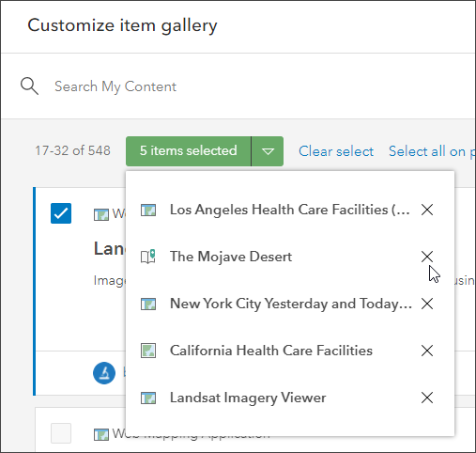The height and width of the screenshot is (453, 476).
Task: Click Select all on page link
Action: tap(432, 151)
